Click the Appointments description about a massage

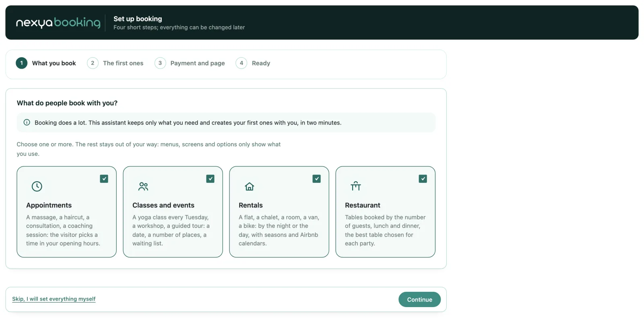(x=63, y=230)
